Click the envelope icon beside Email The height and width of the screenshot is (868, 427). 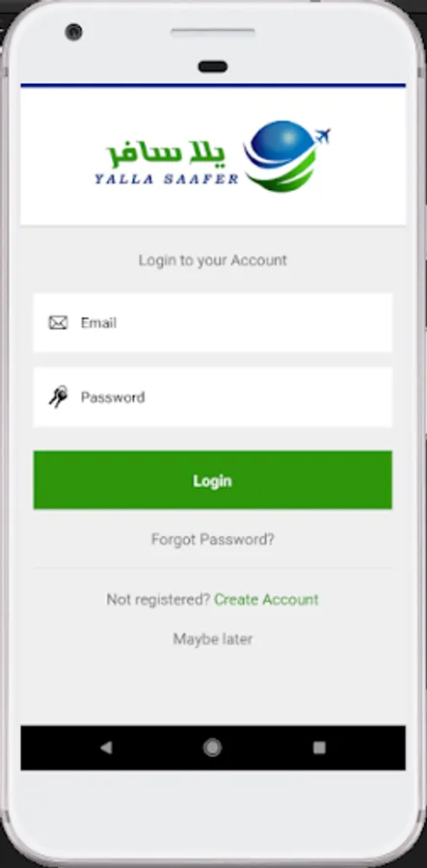[58, 323]
